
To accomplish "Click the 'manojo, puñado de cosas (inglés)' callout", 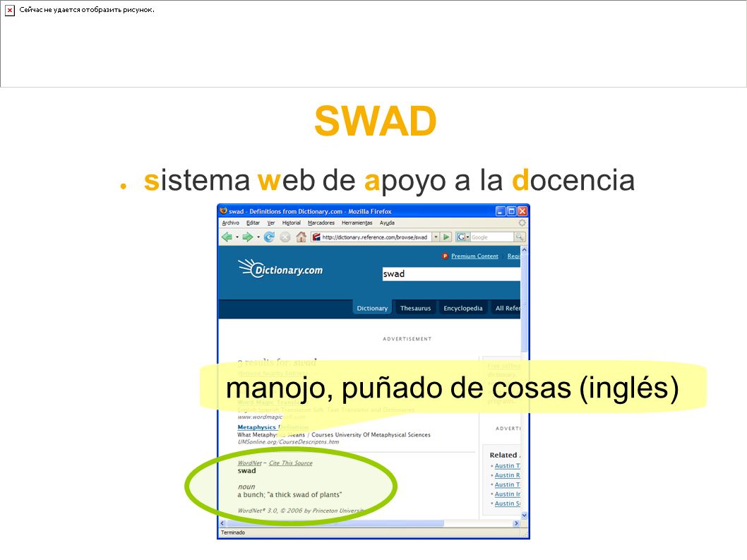I will tap(452, 387).
